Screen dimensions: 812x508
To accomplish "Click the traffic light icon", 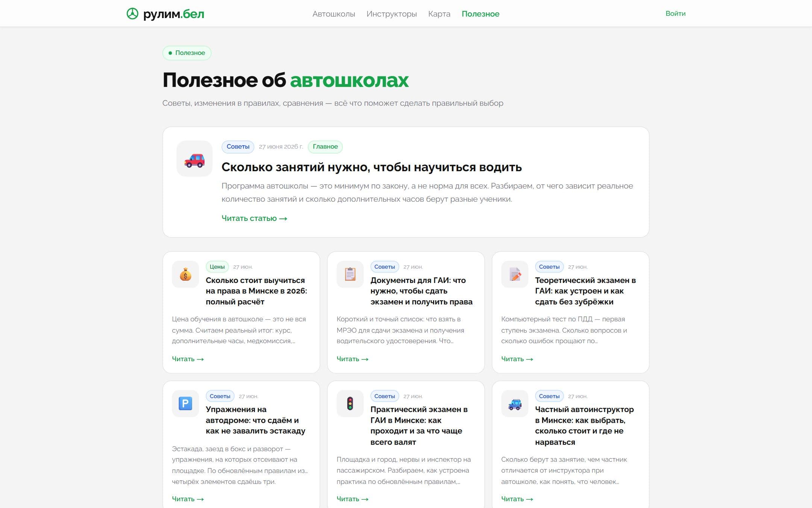I will tap(350, 404).
